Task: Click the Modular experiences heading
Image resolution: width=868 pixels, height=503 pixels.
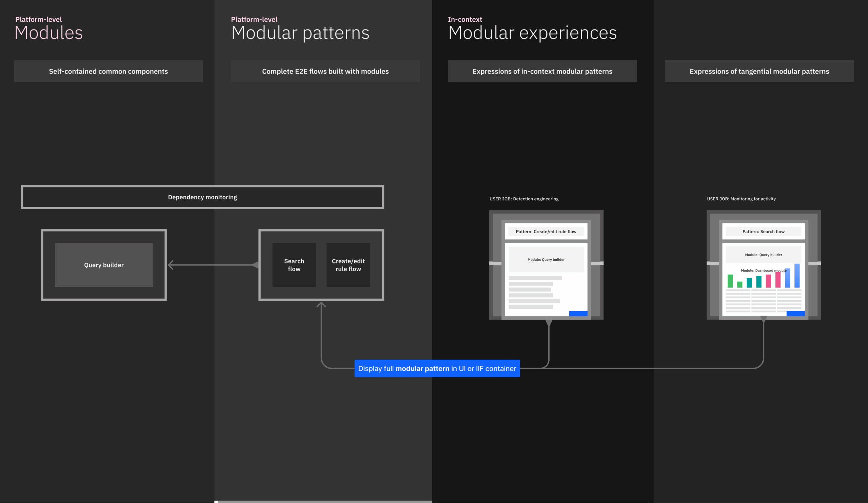Action: (532, 33)
